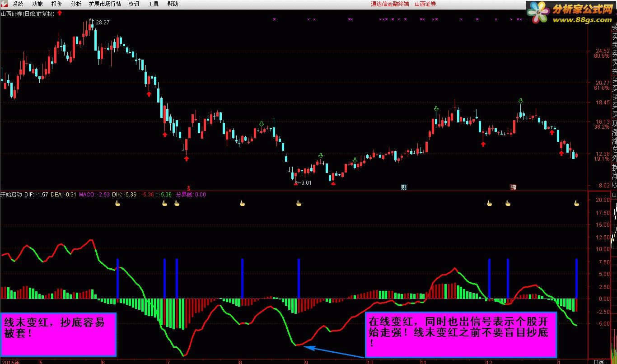This screenshot has height=364, width=617.
Task: Click the DIF: -1.57 value
Action: click(x=36, y=195)
